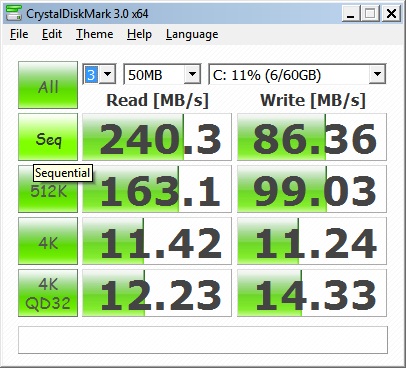Click the CrystalDiskMark title bar icon

pyautogui.click(x=14, y=13)
